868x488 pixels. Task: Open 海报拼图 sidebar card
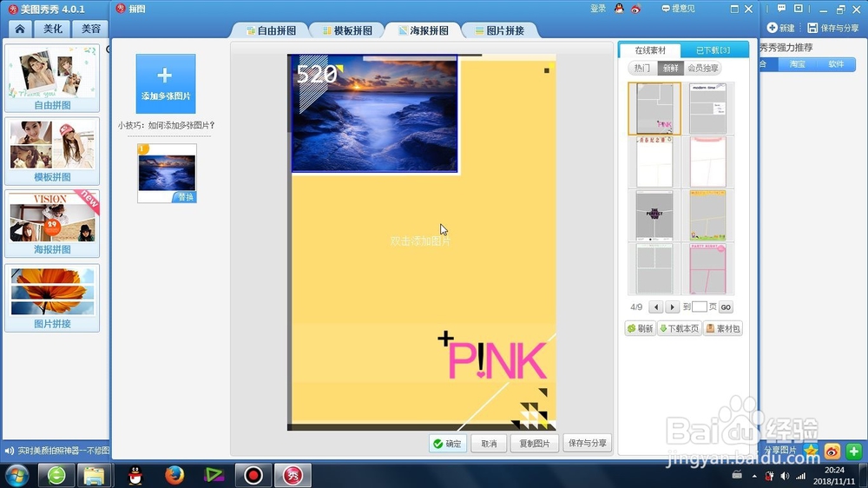point(52,223)
